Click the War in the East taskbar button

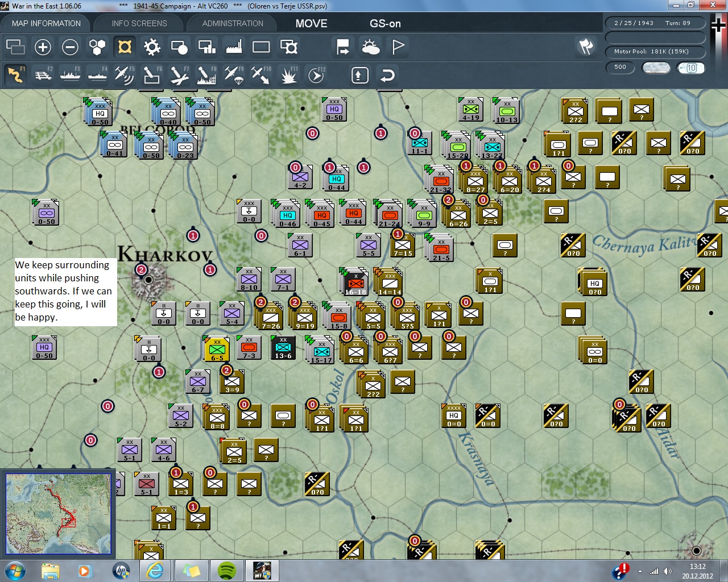coord(262,571)
